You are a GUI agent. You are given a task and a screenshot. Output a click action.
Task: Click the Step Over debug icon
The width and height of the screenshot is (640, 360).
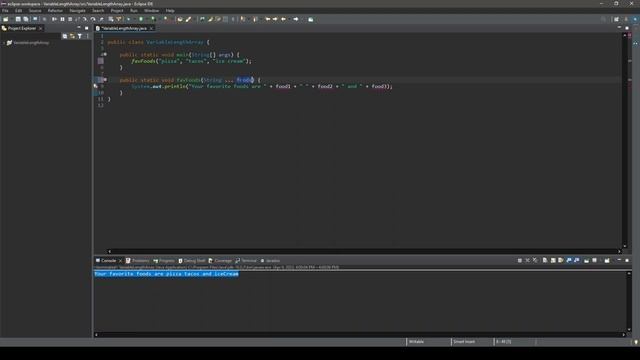pyautogui.click(x=93, y=19)
